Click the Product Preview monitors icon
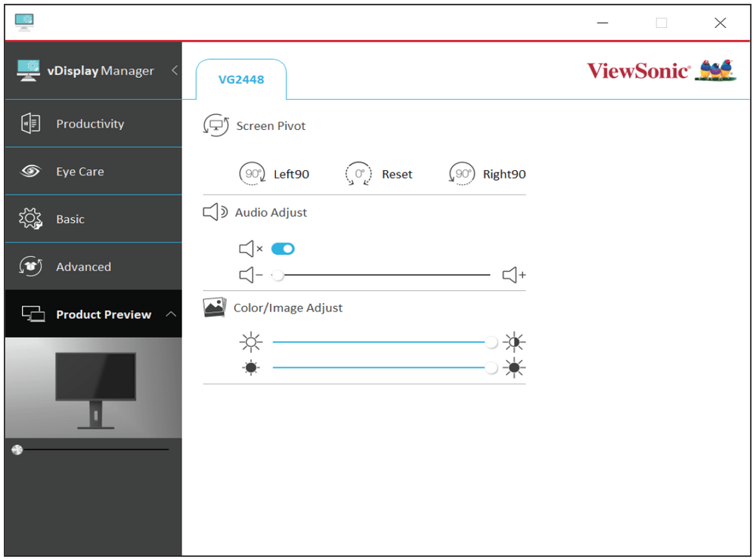 33,314
